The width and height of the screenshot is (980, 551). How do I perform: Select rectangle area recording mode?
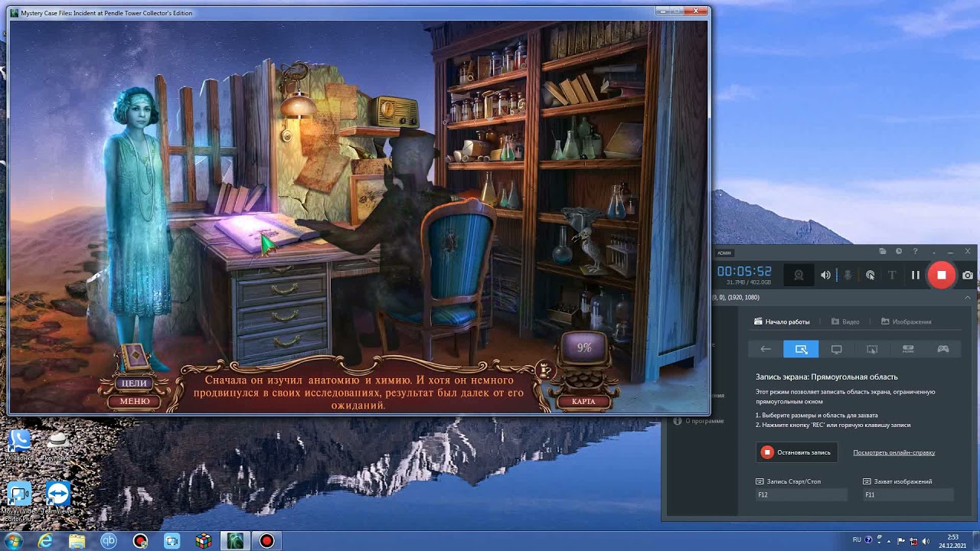[801, 349]
